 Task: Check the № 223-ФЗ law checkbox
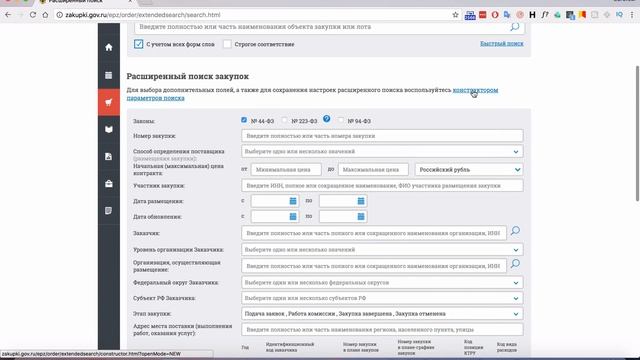[284, 120]
